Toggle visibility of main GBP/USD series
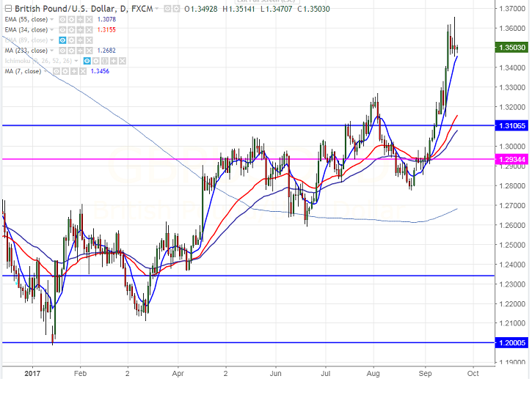This screenshot has width=532, height=398. point(167,9)
